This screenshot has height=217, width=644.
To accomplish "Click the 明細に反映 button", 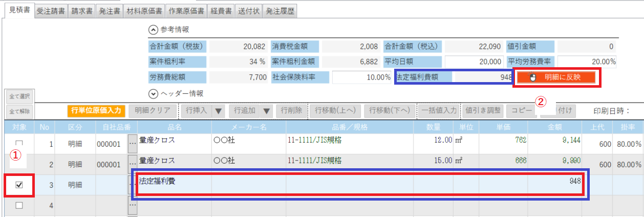I will coord(556,77).
